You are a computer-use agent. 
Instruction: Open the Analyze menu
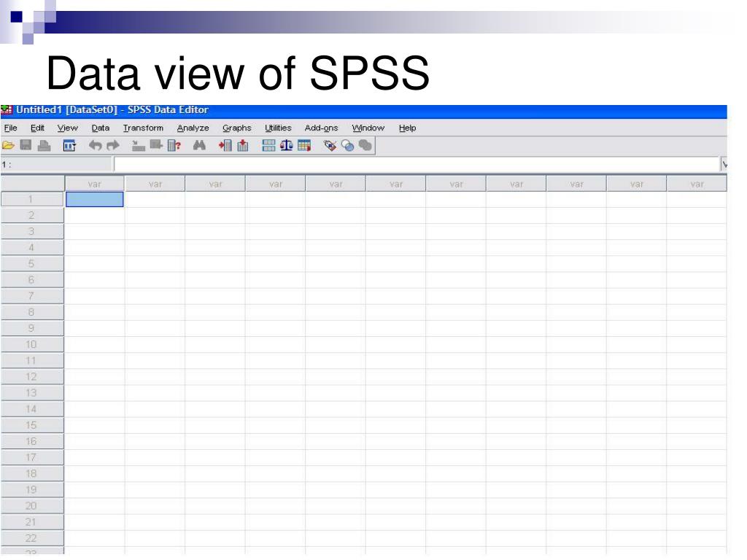pos(193,128)
